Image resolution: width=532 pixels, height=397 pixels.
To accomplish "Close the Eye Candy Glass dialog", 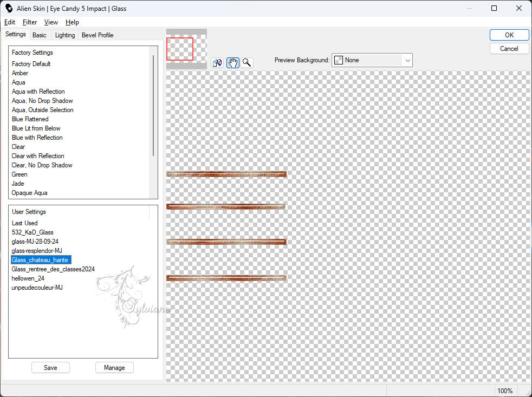I will tap(519, 8).
